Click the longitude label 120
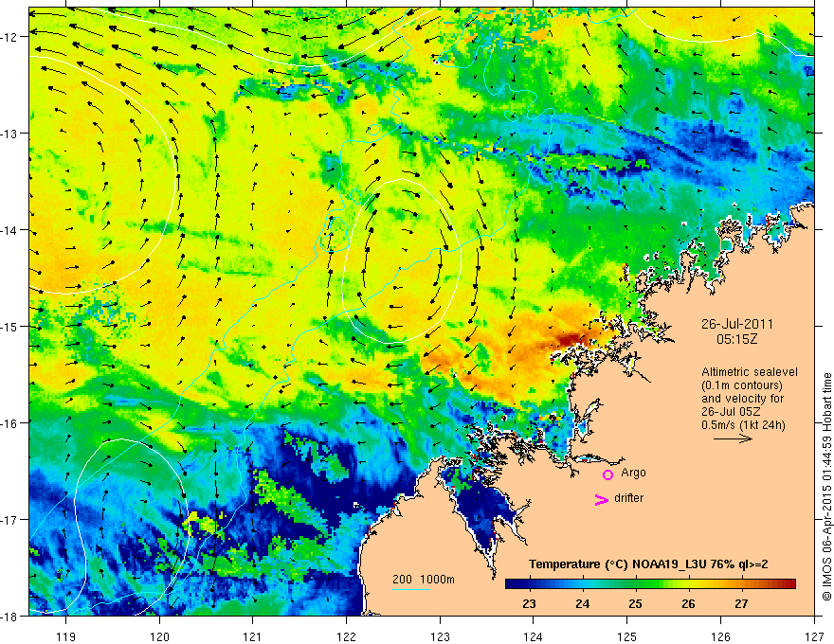Screen dimensions: 834x644 [159, 636]
